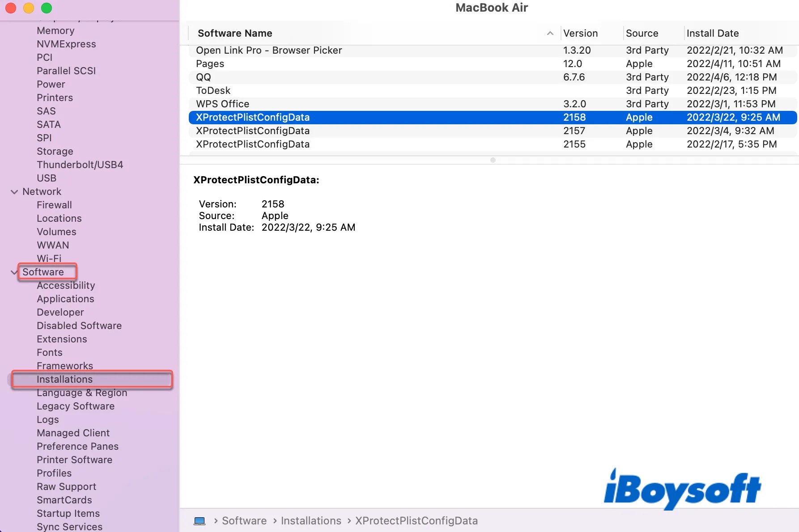The width and height of the screenshot is (799, 532).
Task: Select SPI in the sidebar
Action: pos(44,138)
